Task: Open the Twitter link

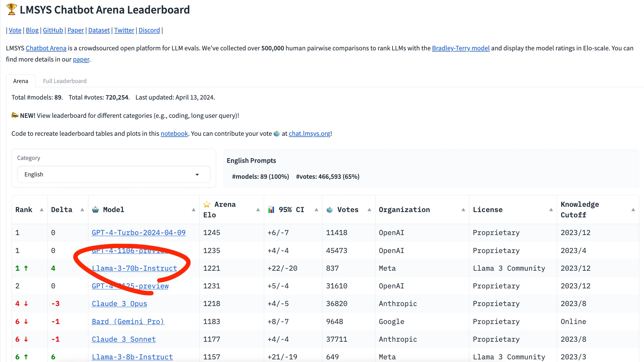Action: point(124,30)
